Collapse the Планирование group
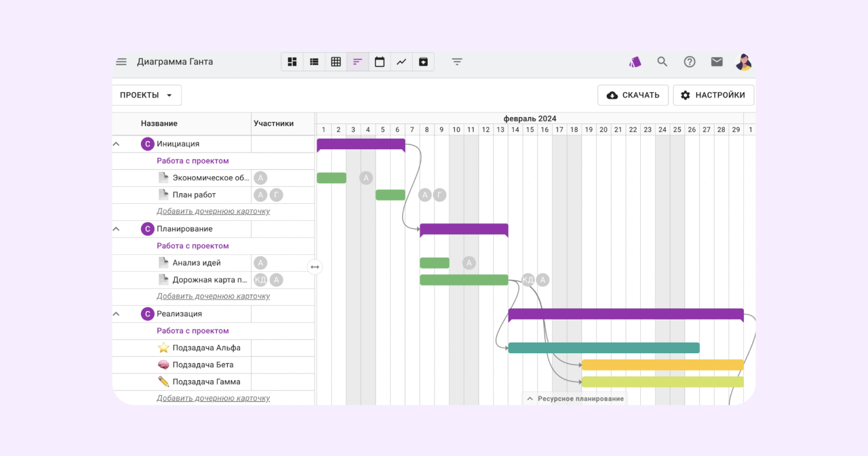The height and width of the screenshot is (456, 868). [x=116, y=229]
